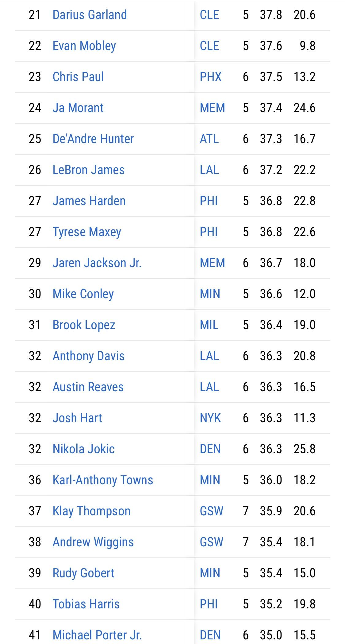Image resolution: width=345 pixels, height=644 pixels.
Task: Click LeBron James player name
Action: pyautogui.click(x=88, y=170)
